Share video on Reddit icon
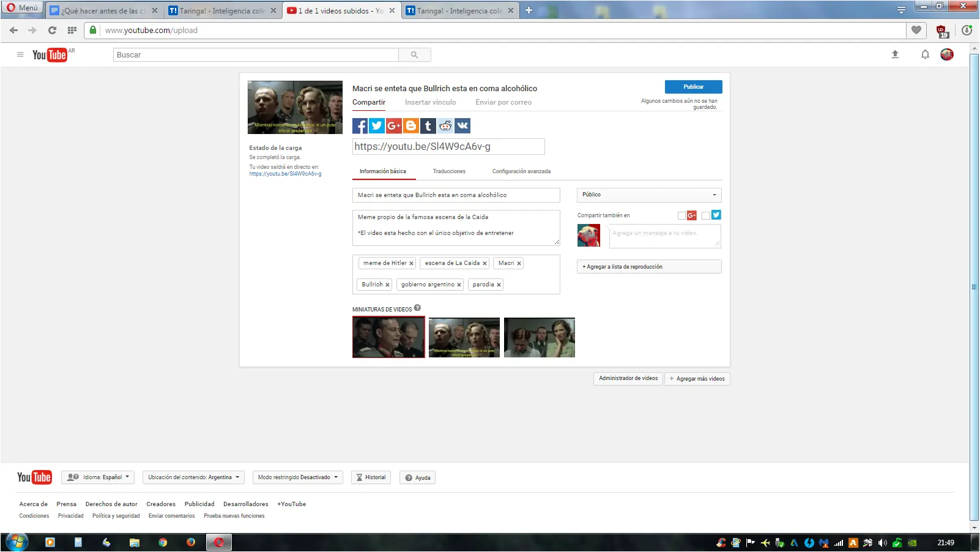980x552 pixels. tap(445, 126)
